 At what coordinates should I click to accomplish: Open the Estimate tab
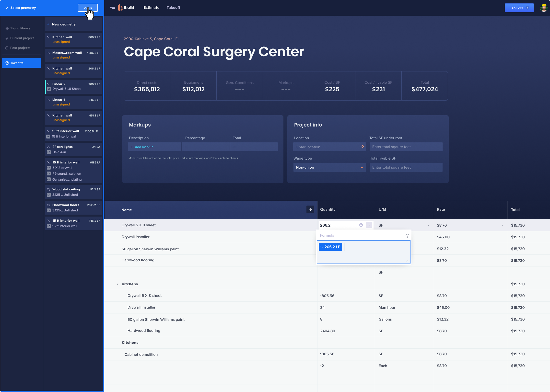(x=151, y=8)
